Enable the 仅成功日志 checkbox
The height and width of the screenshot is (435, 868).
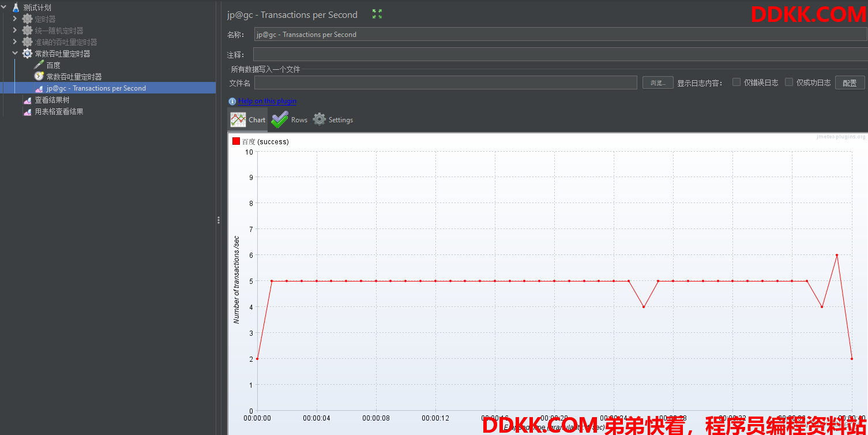click(x=789, y=82)
